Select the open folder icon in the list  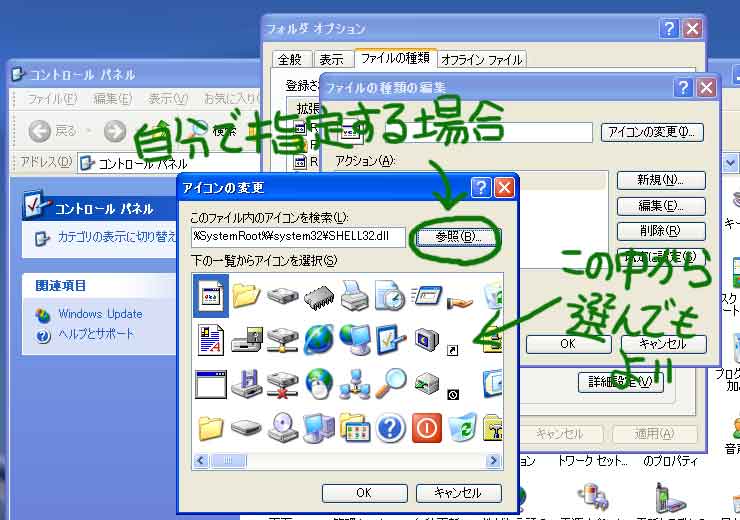pyautogui.click(x=246, y=295)
